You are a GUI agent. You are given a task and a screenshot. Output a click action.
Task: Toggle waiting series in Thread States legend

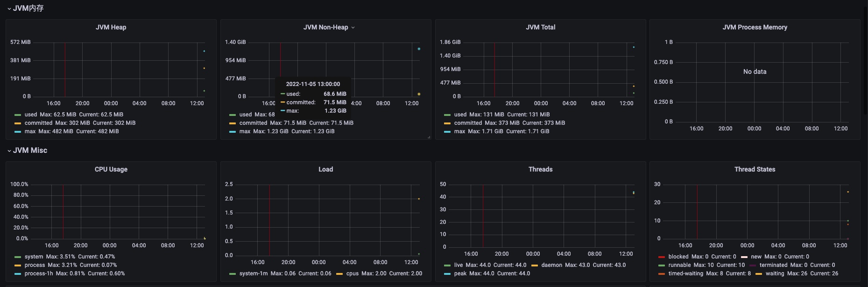click(775, 273)
